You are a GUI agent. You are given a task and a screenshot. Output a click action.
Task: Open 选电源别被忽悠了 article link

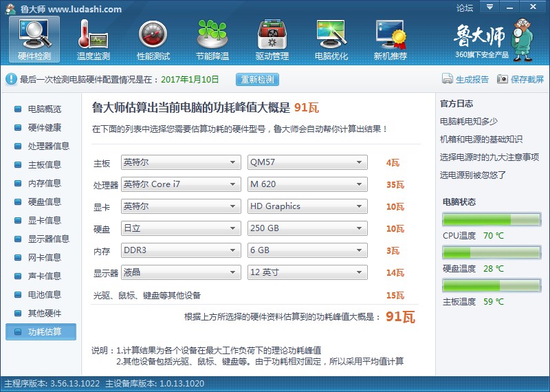click(x=473, y=175)
